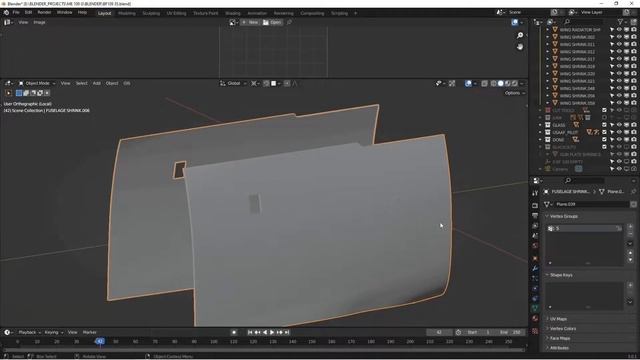Click the Open image button
The width and height of the screenshot is (640, 360).
coord(272,22)
